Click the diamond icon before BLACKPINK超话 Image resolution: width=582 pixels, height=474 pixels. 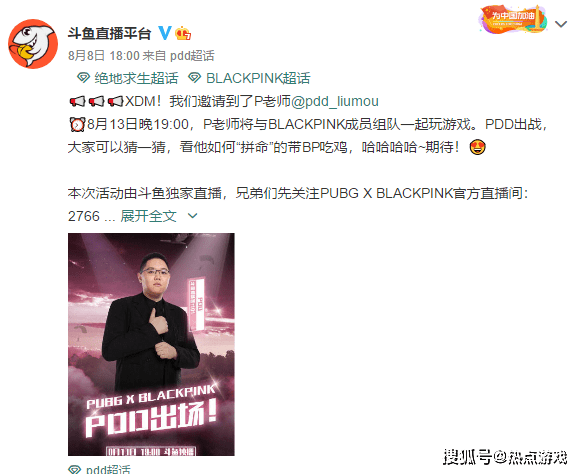194,78
